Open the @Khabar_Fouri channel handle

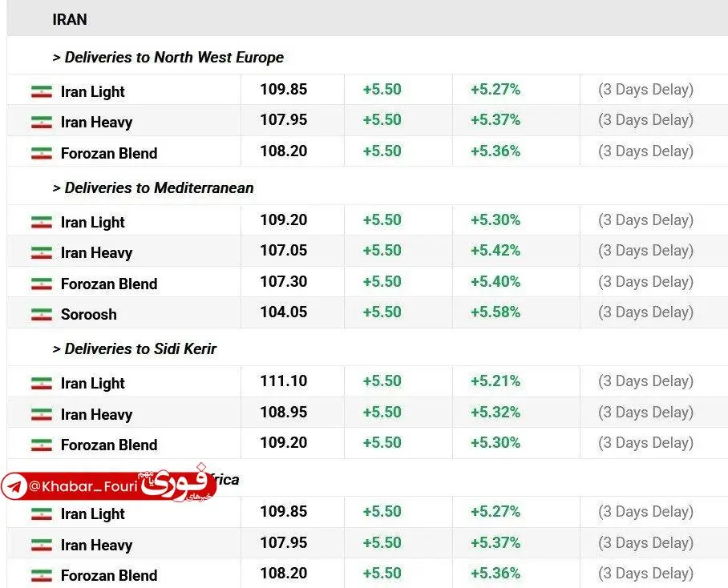(x=79, y=486)
